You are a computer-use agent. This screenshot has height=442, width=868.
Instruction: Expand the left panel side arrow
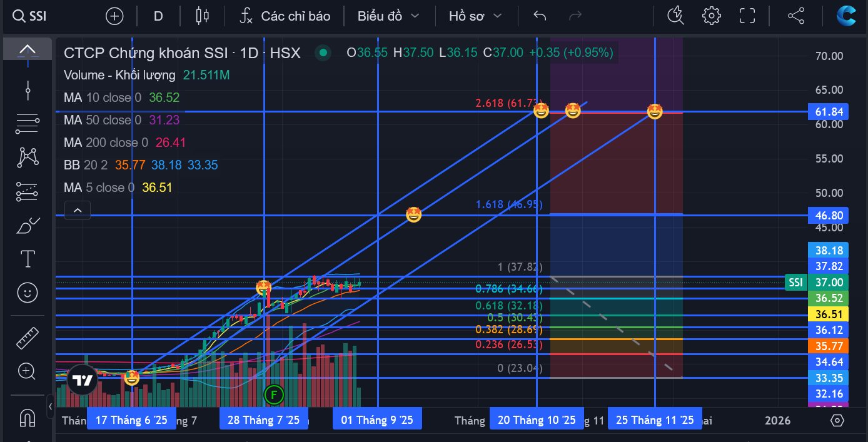pos(50,406)
